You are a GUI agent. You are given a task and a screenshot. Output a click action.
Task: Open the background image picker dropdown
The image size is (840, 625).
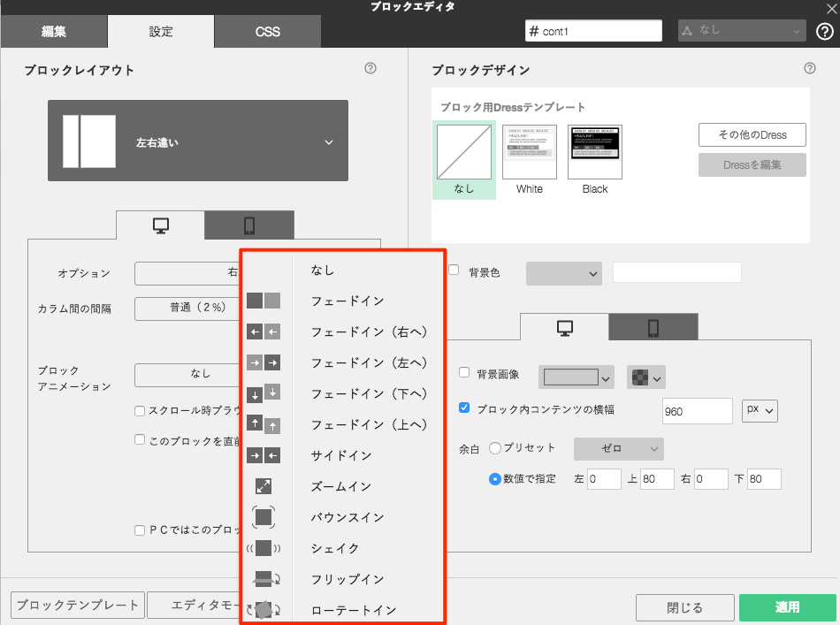tap(576, 377)
